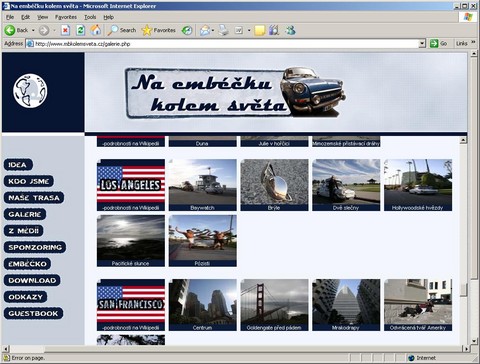Open the Goldengate bridge thumbnail
480x364 pixels.
pos(274,305)
